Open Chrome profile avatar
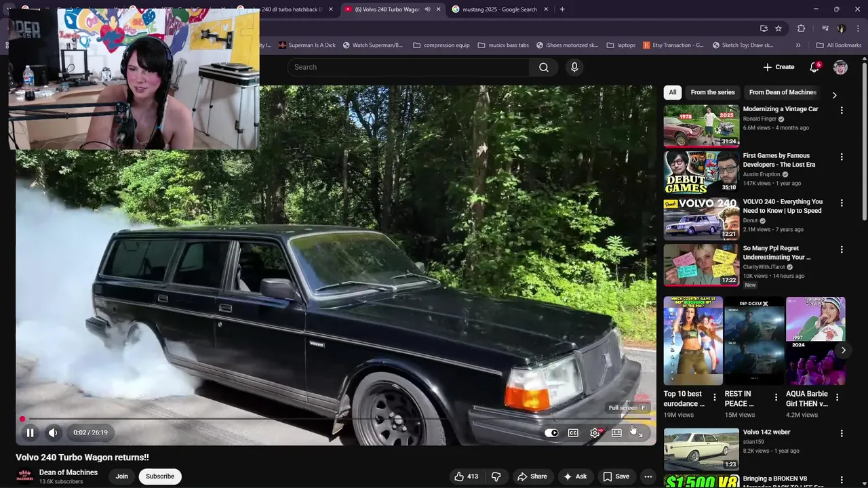The width and height of the screenshot is (868, 488). pos(842,28)
